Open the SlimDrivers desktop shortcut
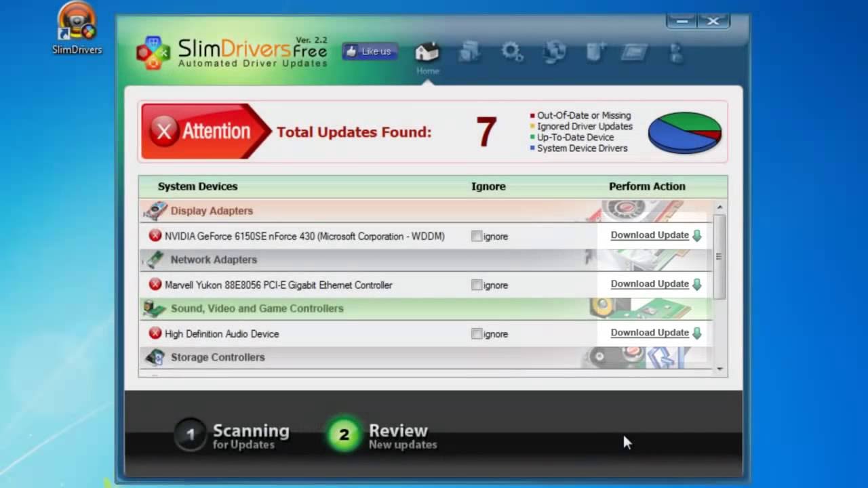 pos(77,28)
